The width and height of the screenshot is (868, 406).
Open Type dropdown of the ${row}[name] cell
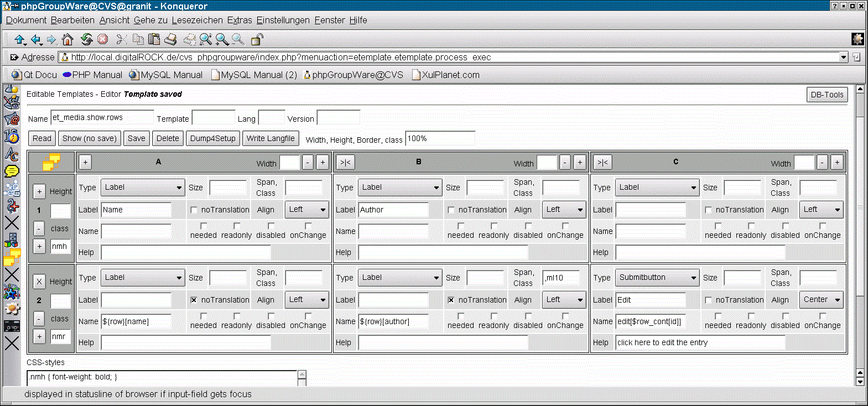click(142, 278)
